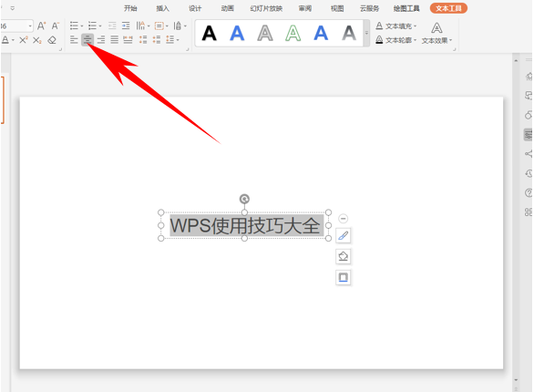Image resolution: width=534 pixels, height=392 pixels.
Task: Switch to the 动画 tab
Action: (x=227, y=8)
